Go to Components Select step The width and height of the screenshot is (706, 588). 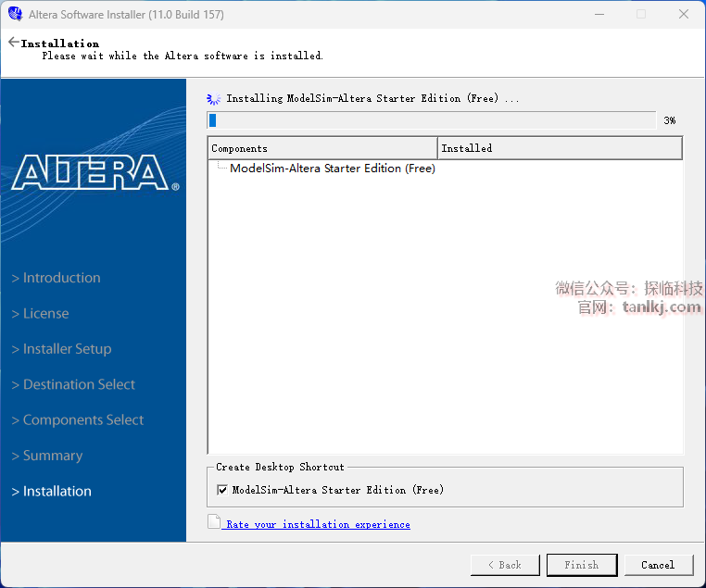coord(78,420)
